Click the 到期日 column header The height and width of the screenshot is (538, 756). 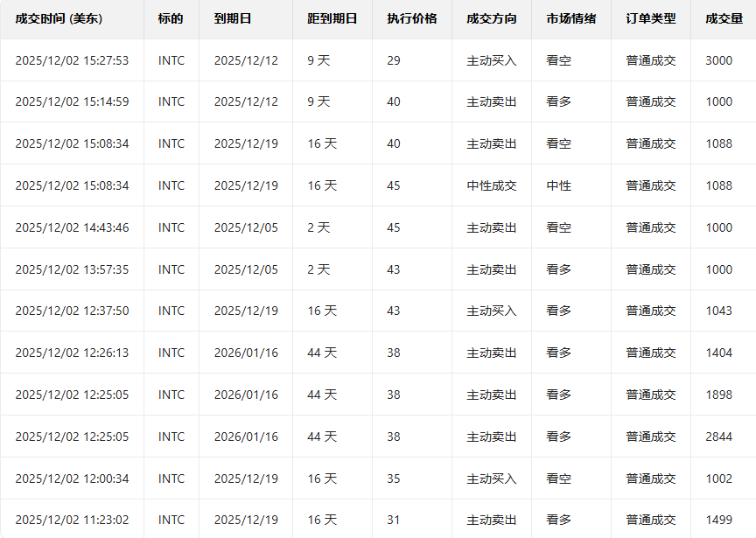(x=232, y=18)
